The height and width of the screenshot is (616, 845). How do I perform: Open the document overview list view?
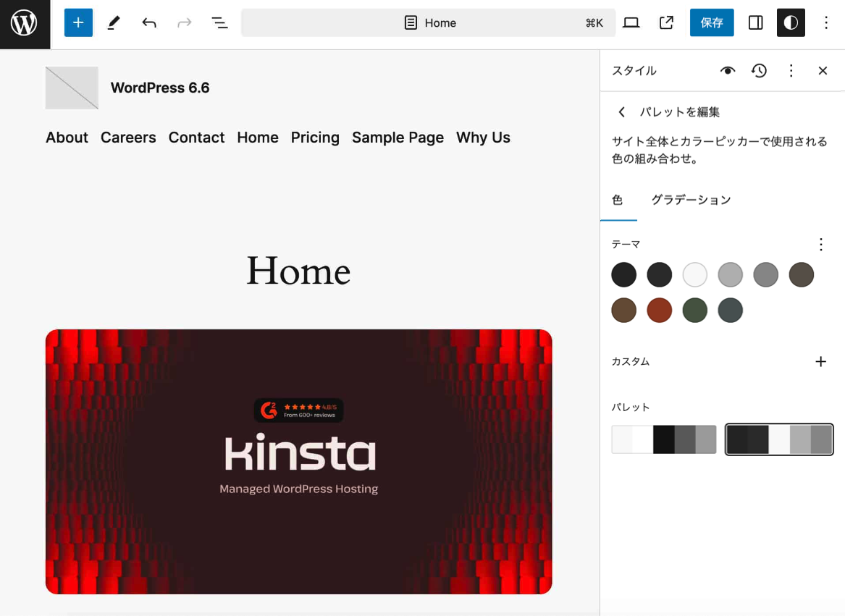point(219,22)
